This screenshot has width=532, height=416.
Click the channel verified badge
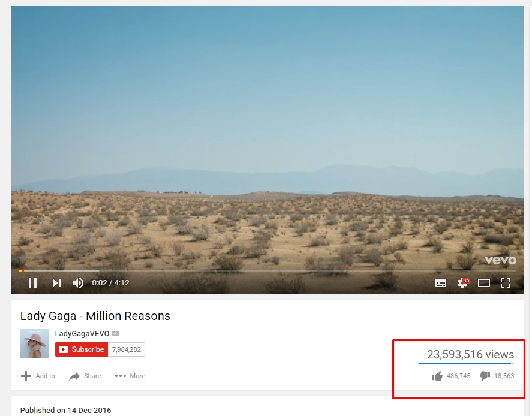point(115,334)
